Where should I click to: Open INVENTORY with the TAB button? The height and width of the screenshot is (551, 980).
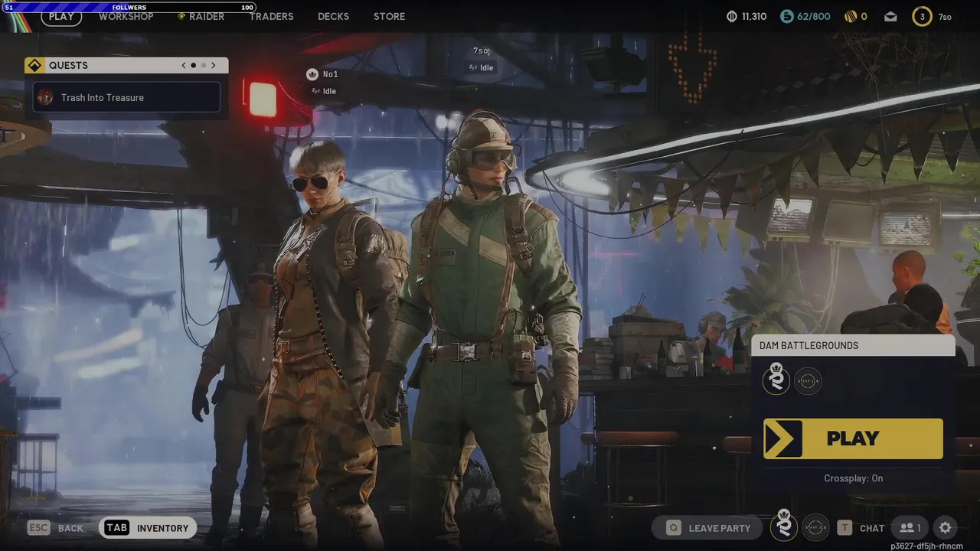point(148,528)
